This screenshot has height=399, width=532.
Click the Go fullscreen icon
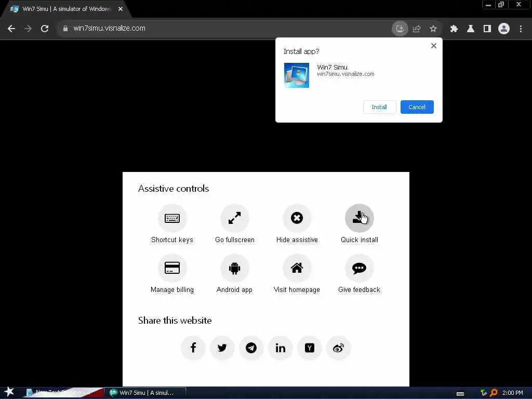click(x=234, y=218)
